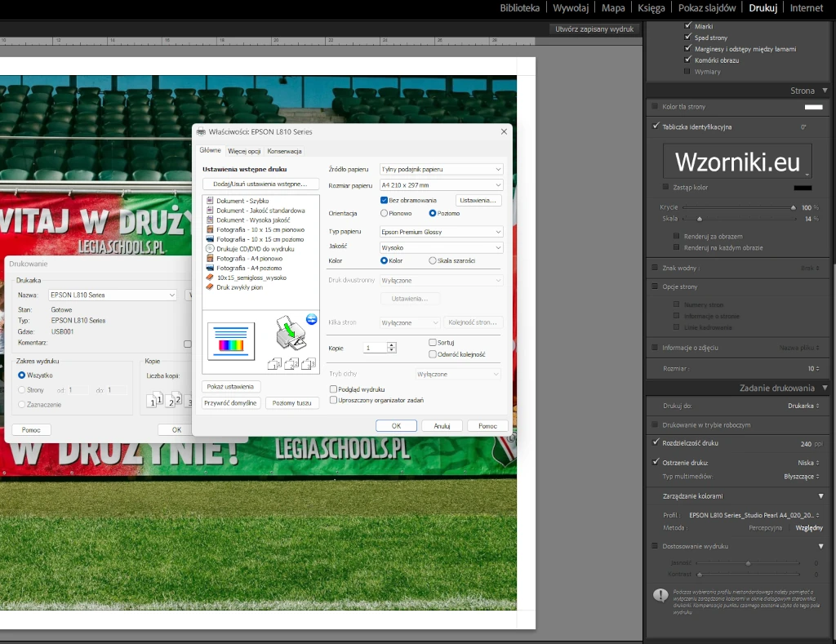The image size is (836, 644).
Task: Expand the 'Źródło papieru' dropdown
Action: (x=441, y=169)
